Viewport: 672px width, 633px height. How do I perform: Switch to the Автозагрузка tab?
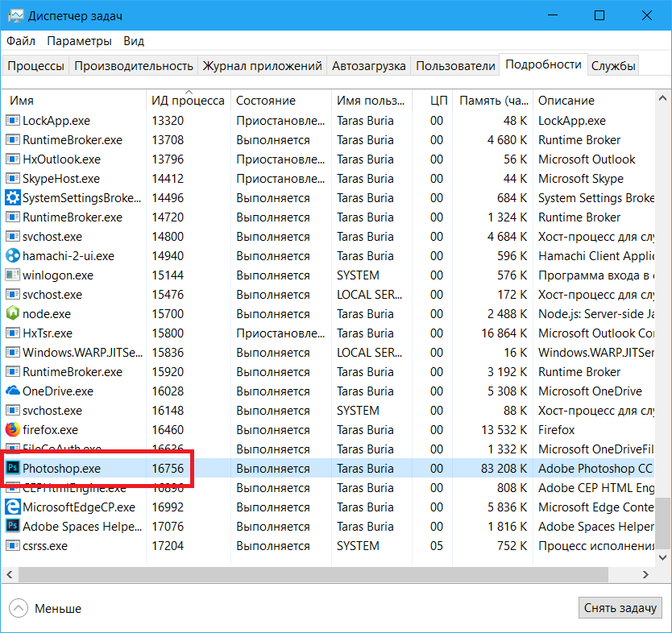pyautogui.click(x=368, y=65)
